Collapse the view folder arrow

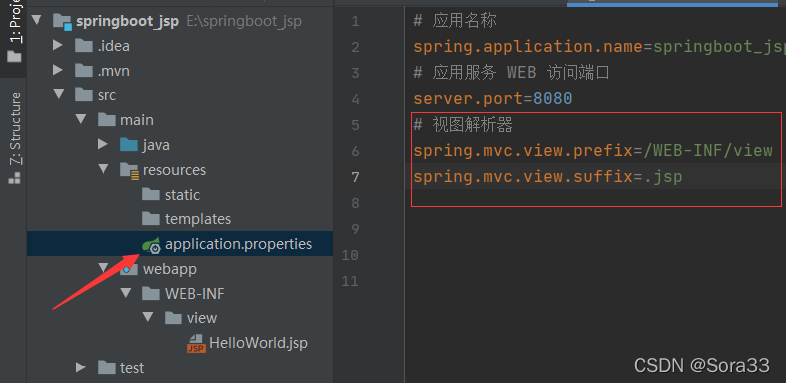[x=147, y=317]
